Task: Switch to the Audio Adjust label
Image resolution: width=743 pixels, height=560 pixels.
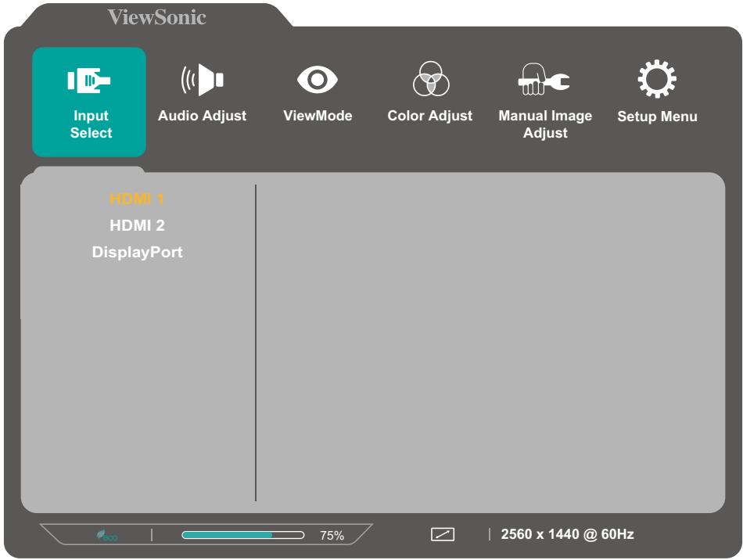Action: (x=202, y=116)
